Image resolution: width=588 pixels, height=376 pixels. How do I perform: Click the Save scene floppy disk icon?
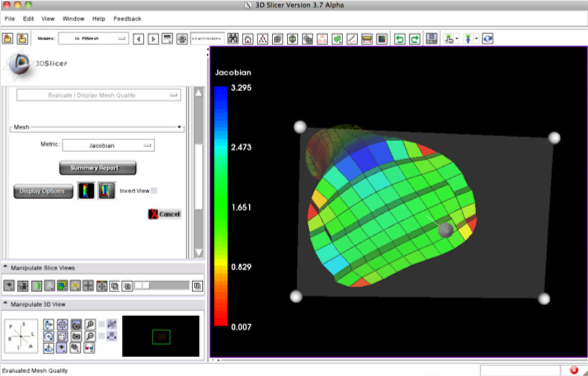point(431,39)
